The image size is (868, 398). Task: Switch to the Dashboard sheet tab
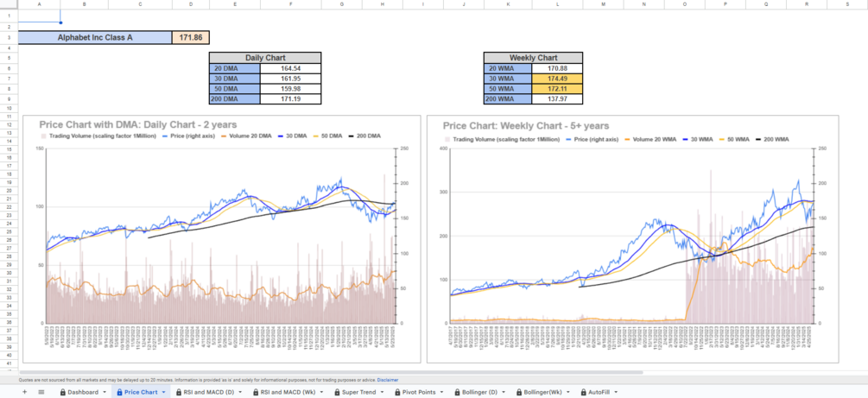(83, 392)
